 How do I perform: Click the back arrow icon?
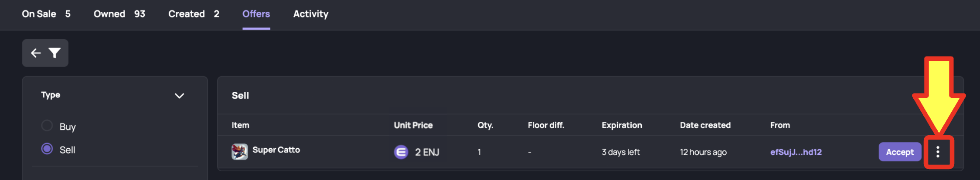coord(36,53)
